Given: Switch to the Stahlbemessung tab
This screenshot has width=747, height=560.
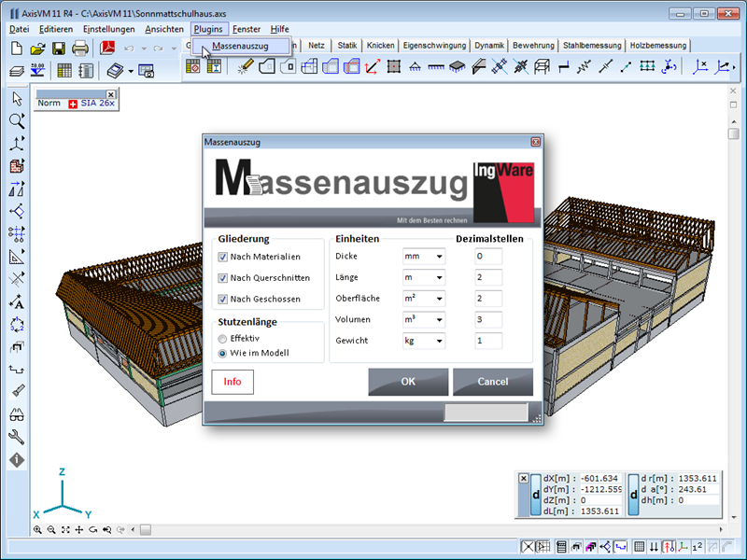Looking at the screenshot, I should pyautogui.click(x=592, y=45).
